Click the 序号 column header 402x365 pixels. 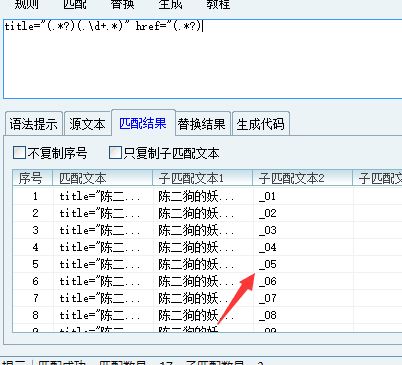pos(32,178)
